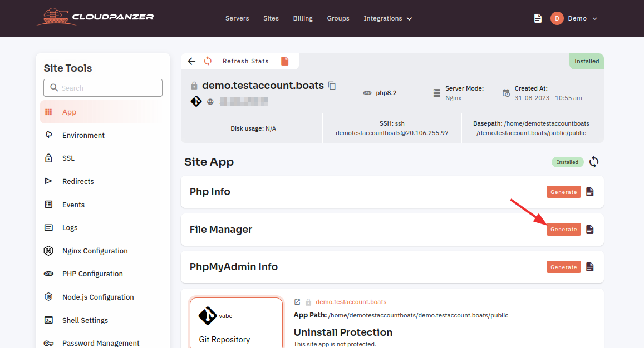This screenshot has width=644, height=348.
Task: Click the SSL padlock sidebar icon
Action: [48, 158]
